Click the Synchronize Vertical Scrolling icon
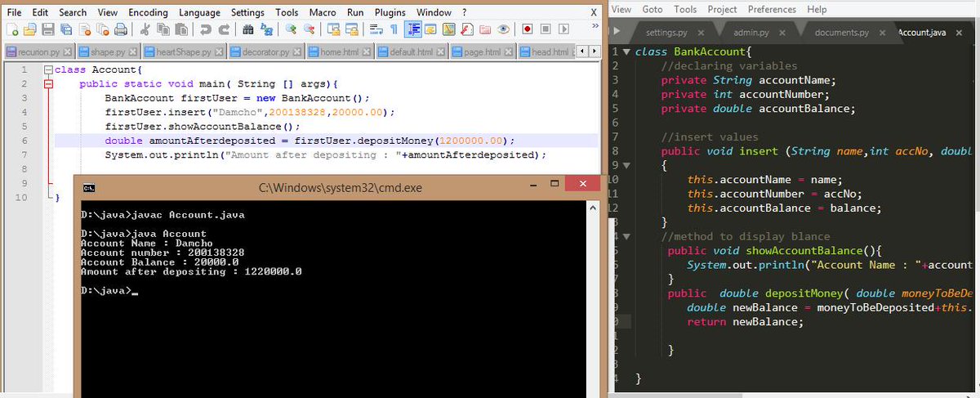 [333, 29]
